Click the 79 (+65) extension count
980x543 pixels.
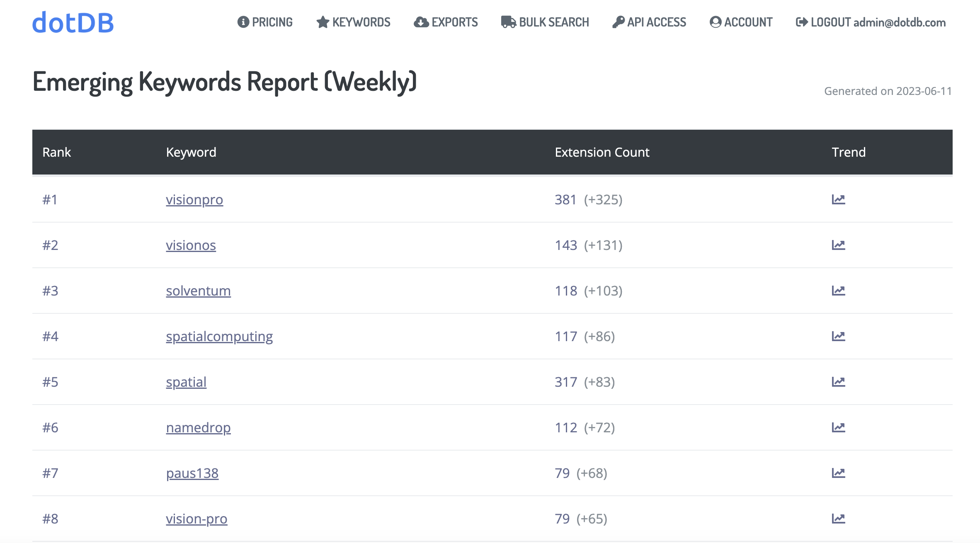click(x=581, y=519)
